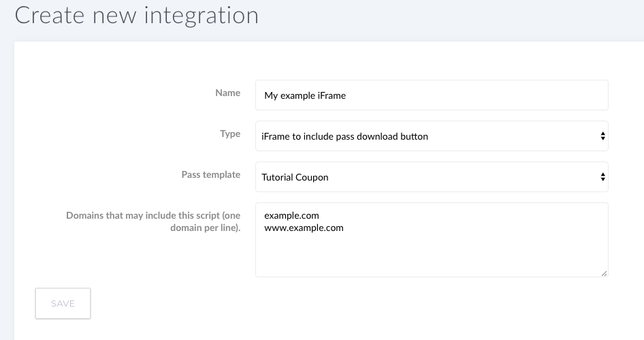The width and height of the screenshot is (644, 340).
Task: Click the 'Name' field label
Action: click(227, 93)
